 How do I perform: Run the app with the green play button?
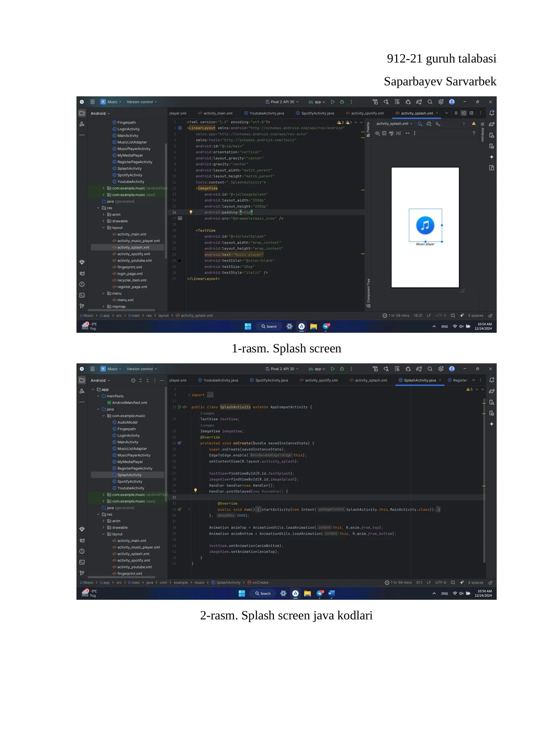(333, 102)
